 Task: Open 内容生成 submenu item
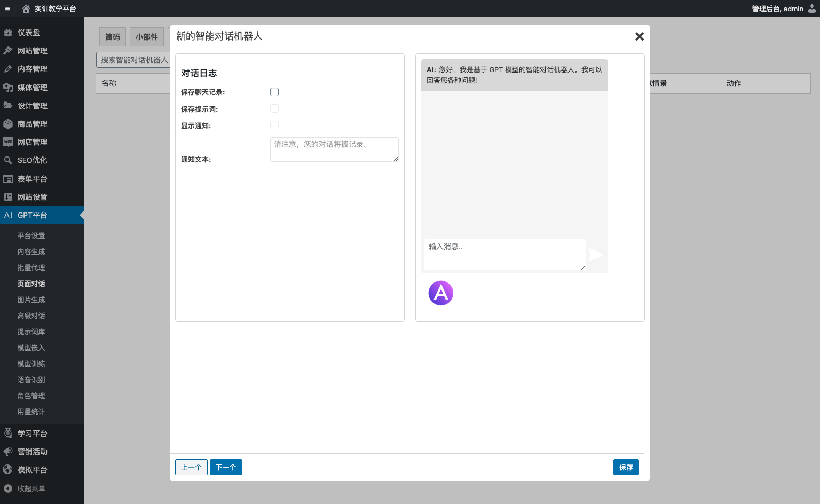pos(31,251)
